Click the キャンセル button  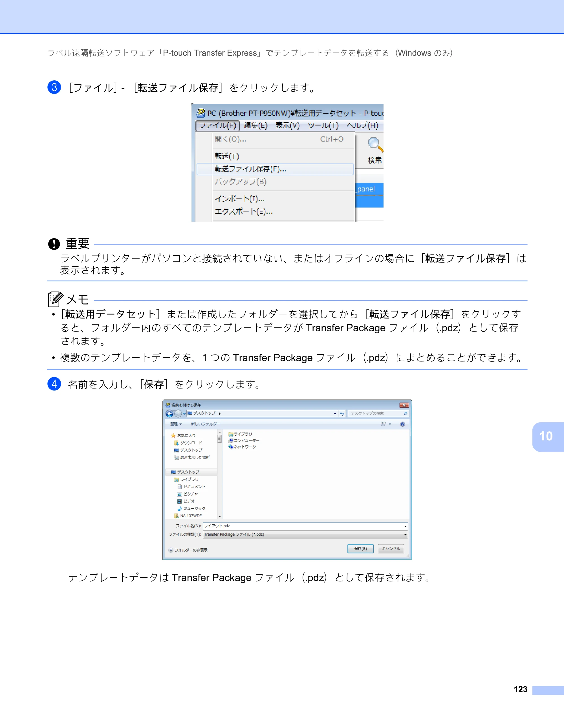(x=391, y=549)
